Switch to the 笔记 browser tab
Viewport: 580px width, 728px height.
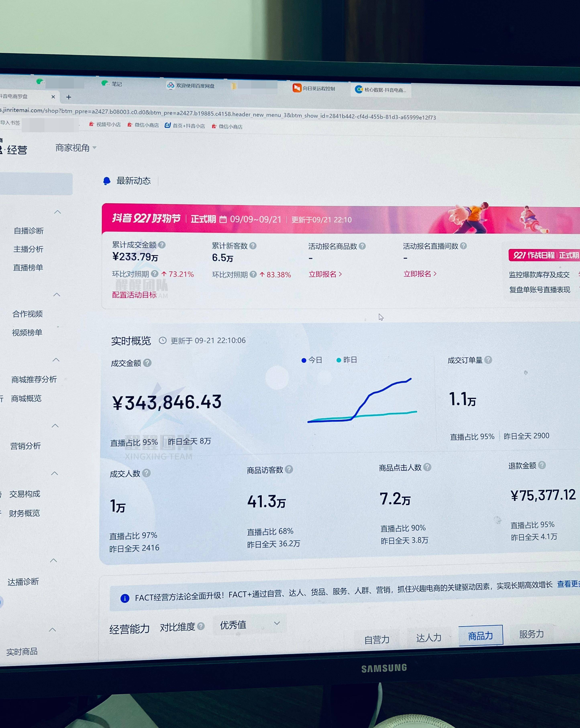click(112, 83)
